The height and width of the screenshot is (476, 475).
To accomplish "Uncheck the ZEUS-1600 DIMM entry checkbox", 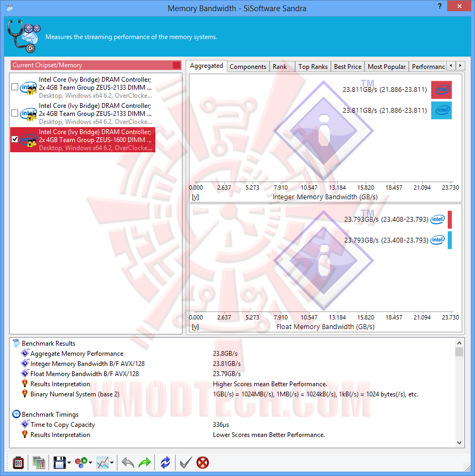I will (x=14, y=139).
